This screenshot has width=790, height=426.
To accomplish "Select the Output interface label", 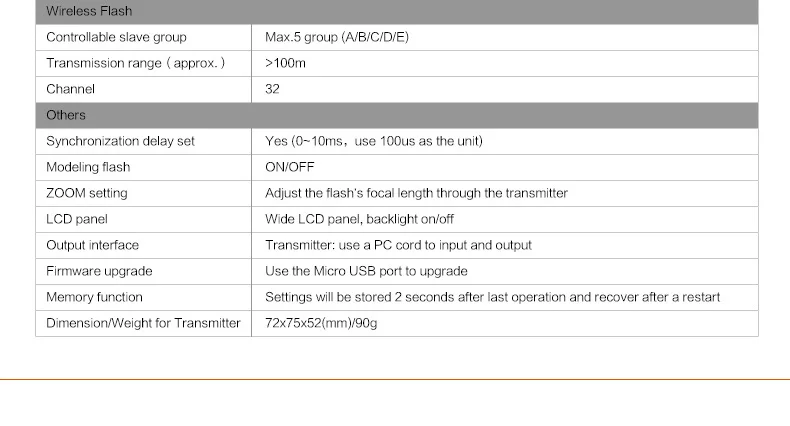I will [92, 245].
